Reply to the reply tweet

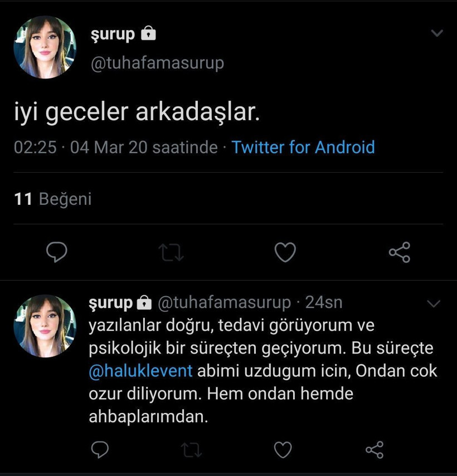[x=100, y=450]
